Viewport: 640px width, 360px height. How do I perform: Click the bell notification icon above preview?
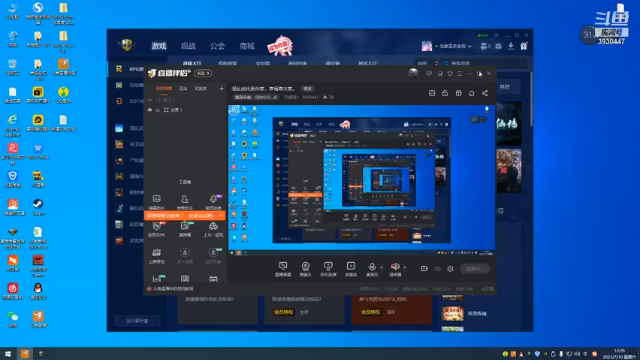click(471, 93)
